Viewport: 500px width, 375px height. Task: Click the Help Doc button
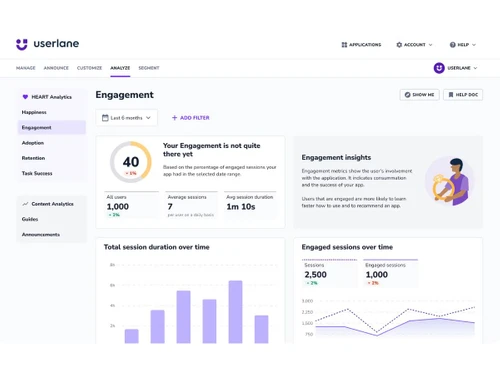coord(463,95)
